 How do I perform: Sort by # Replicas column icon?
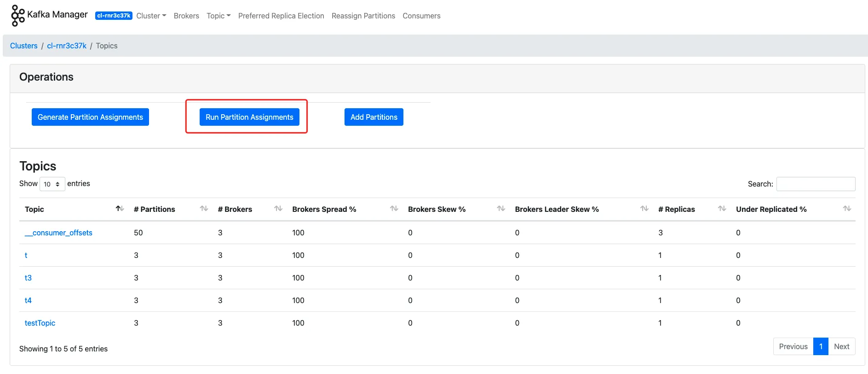pyautogui.click(x=722, y=209)
